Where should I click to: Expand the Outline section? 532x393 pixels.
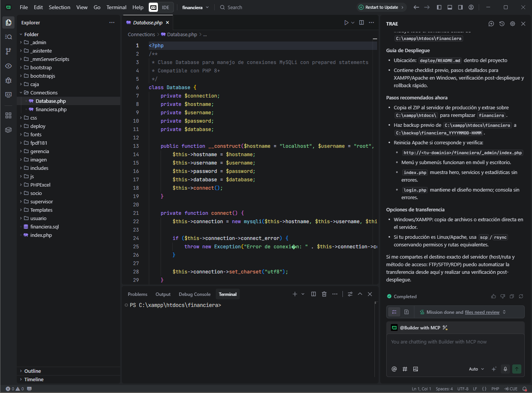point(32,371)
